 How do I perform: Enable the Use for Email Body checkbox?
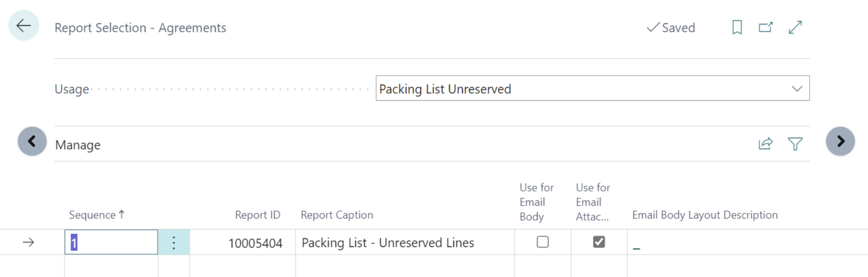[543, 242]
